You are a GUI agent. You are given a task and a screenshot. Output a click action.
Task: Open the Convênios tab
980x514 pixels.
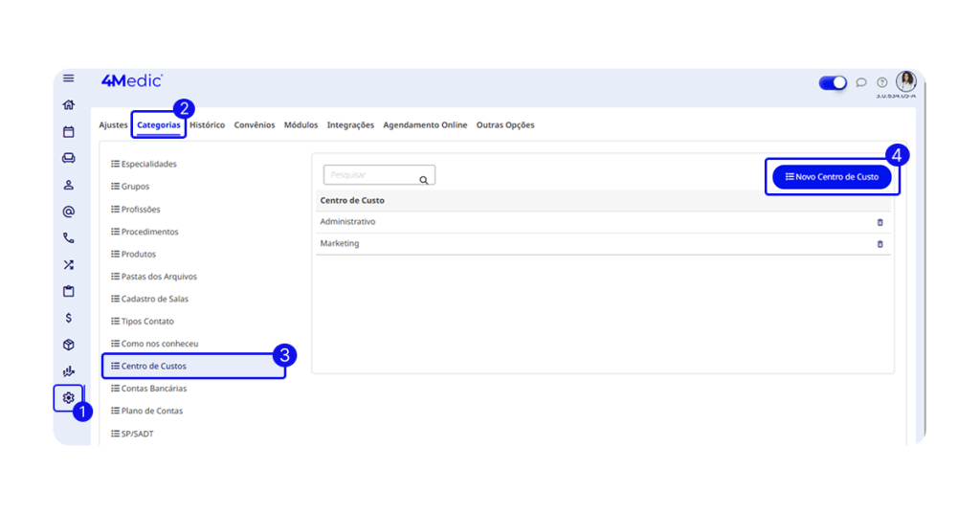click(x=255, y=125)
